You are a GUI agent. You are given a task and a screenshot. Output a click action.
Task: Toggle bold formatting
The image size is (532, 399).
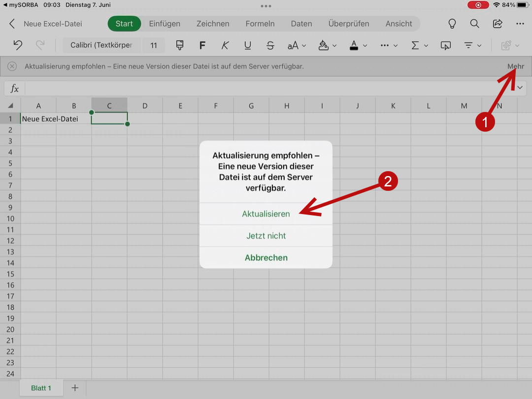202,45
